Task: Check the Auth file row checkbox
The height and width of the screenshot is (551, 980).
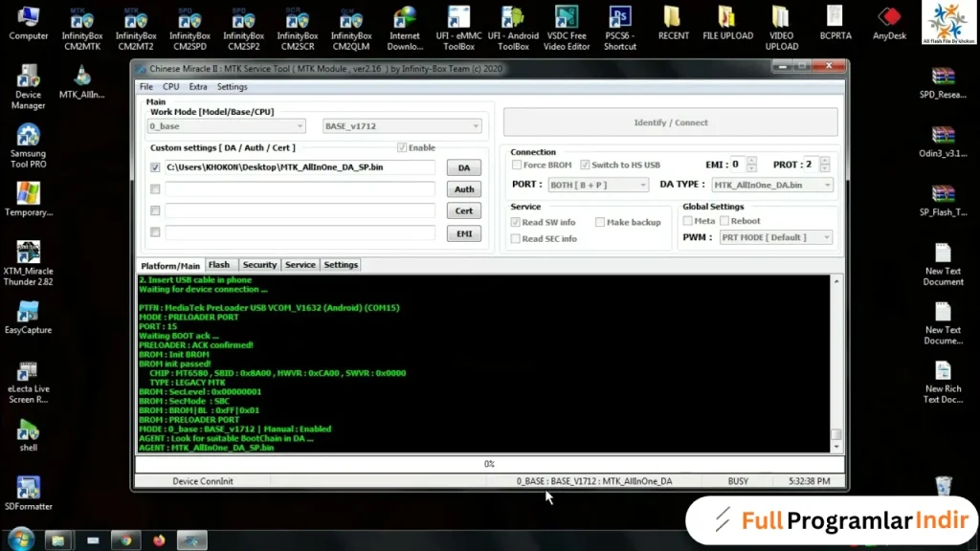Action: tap(155, 189)
